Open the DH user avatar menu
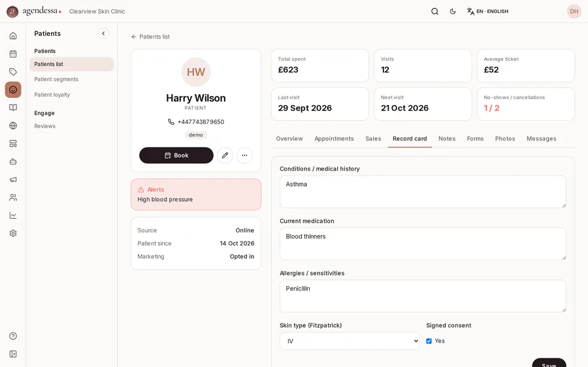The image size is (588, 367). click(574, 11)
